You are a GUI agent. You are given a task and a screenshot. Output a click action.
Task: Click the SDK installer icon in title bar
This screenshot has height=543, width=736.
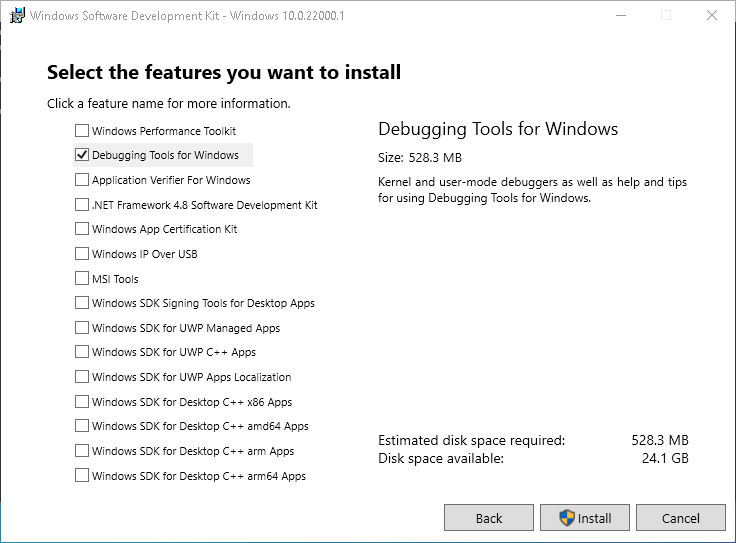(17, 15)
